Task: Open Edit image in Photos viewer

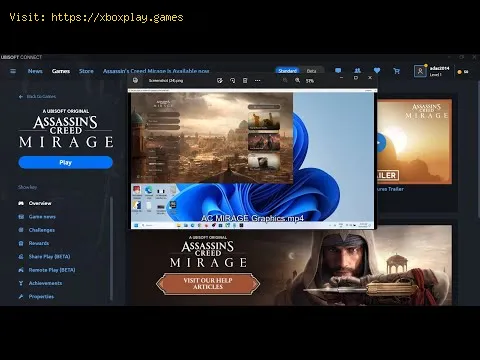Action: (x=220, y=81)
